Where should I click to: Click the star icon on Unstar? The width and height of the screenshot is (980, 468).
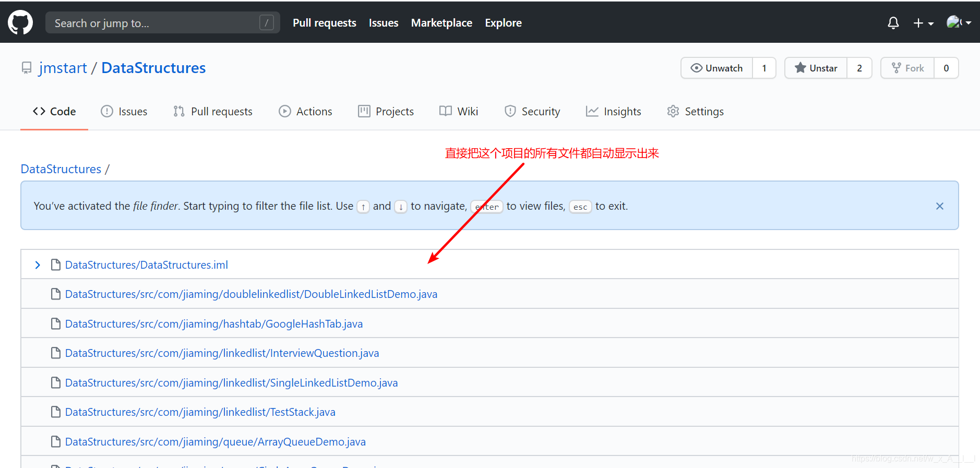pyautogui.click(x=800, y=68)
